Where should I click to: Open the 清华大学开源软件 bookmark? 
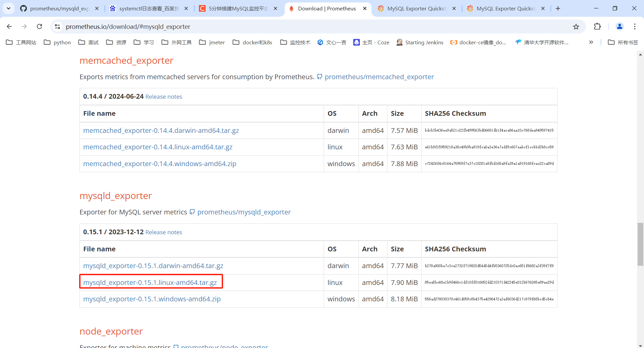tap(542, 42)
